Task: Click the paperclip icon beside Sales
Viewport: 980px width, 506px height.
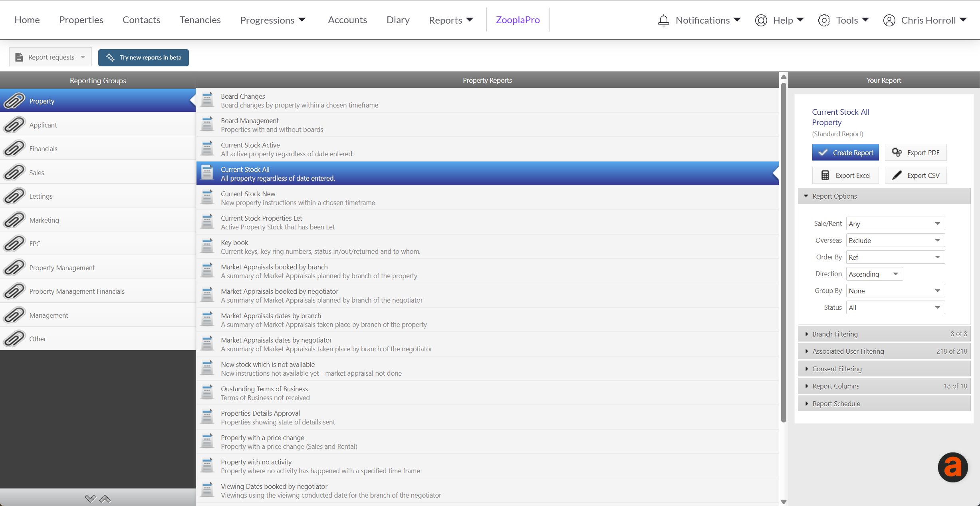Action: (14, 172)
